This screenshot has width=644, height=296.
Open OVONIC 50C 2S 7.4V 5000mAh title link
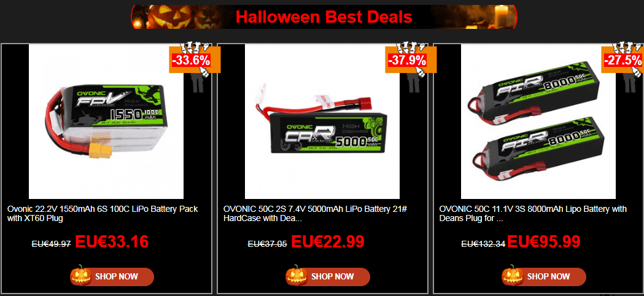315,214
